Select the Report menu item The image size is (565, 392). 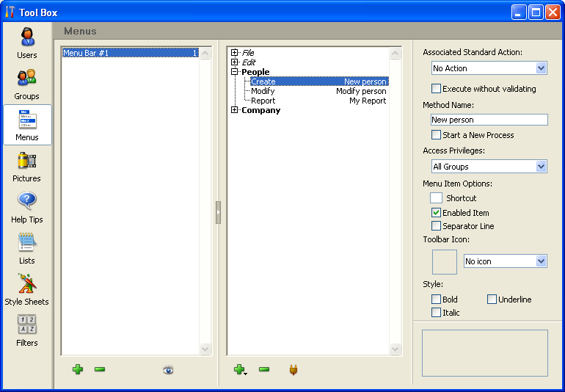coord(263,101)
